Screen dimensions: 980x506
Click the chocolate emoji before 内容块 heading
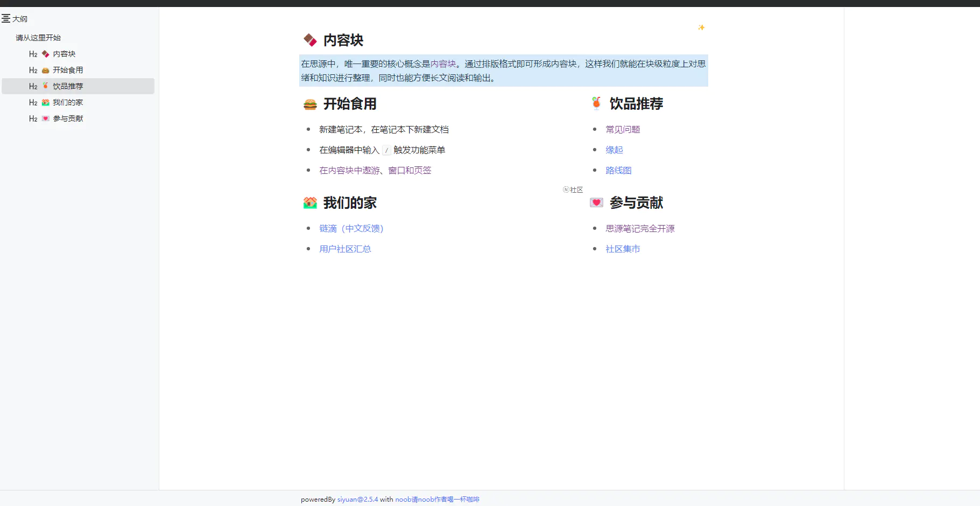pyautogui.click(x=309, y=39)
